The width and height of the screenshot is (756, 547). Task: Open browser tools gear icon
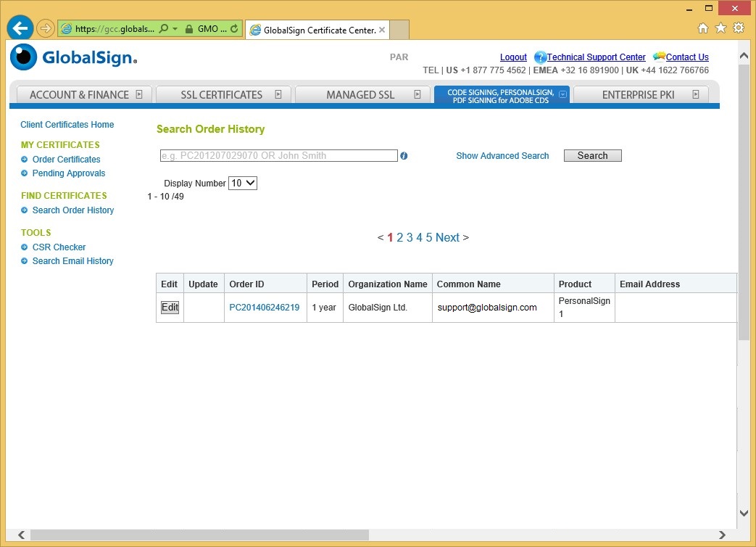(x=738, y=28)
